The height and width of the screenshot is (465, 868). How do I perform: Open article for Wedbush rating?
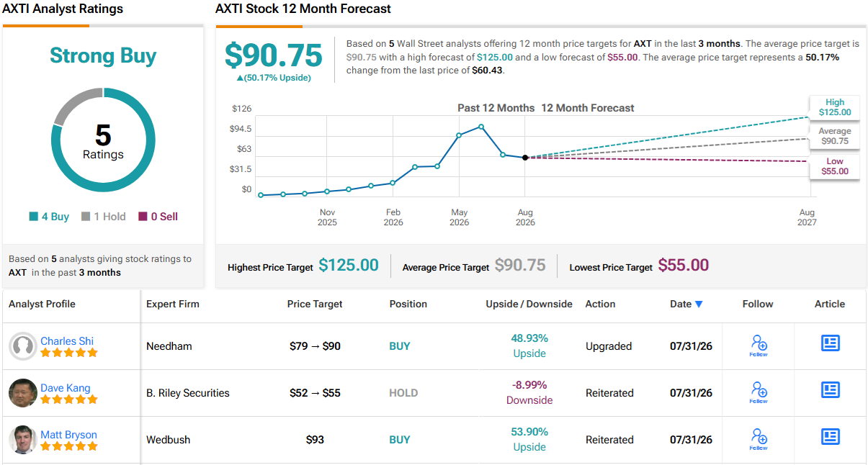pos(831,437)
